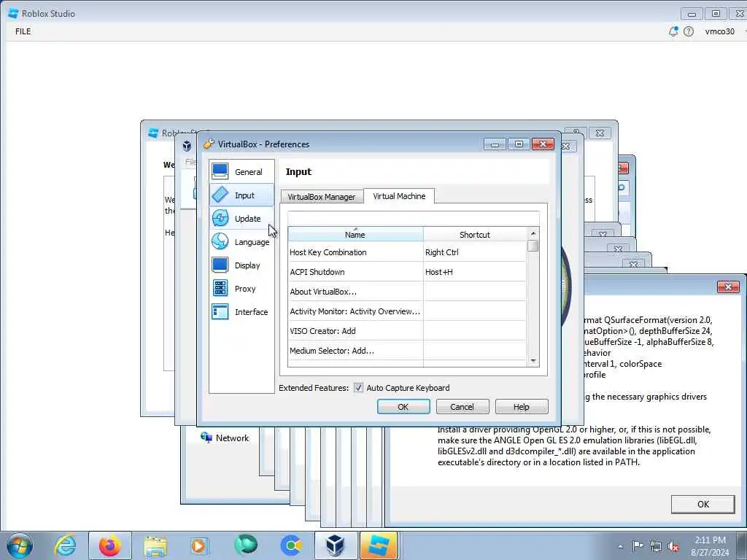Select the About VirtualBox... row
The height and width of the screenshot is (560, 747).
407,292
